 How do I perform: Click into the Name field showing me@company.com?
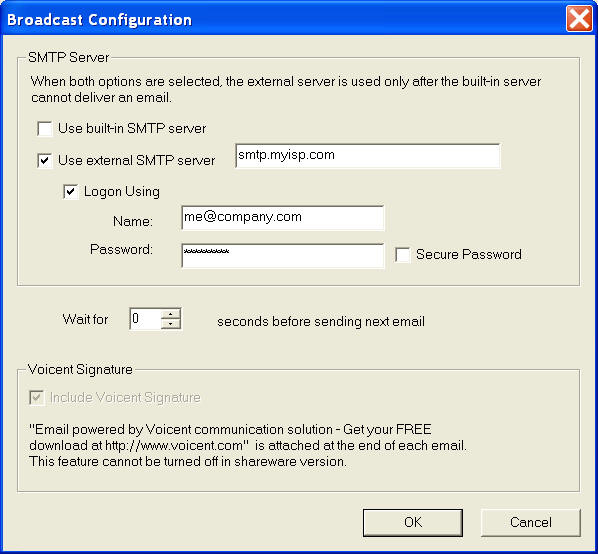283,218
